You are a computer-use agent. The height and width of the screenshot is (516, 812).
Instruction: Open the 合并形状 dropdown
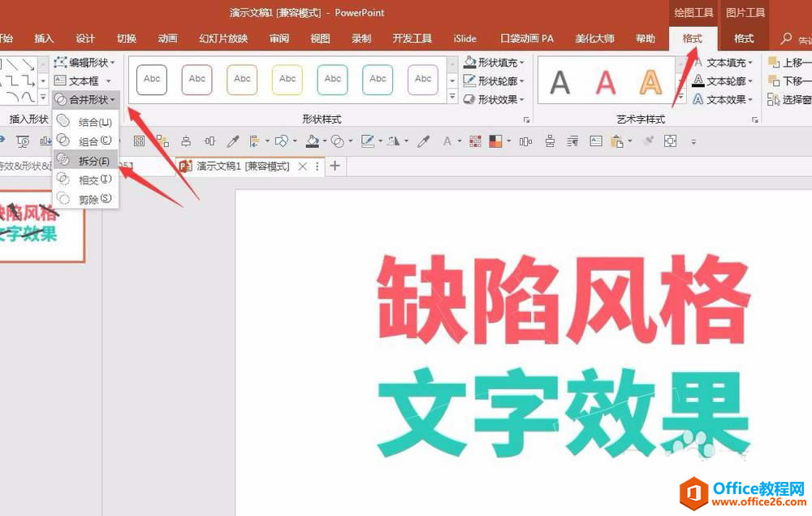[85, 99]
